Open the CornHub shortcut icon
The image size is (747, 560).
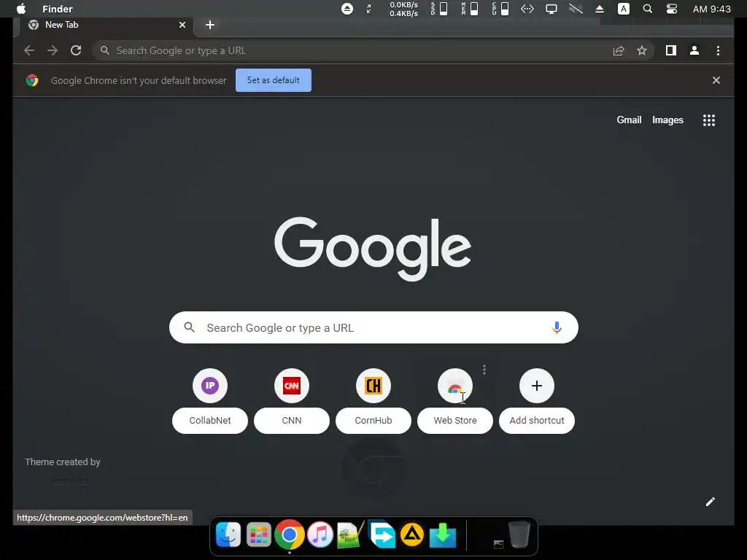point(373,386)
